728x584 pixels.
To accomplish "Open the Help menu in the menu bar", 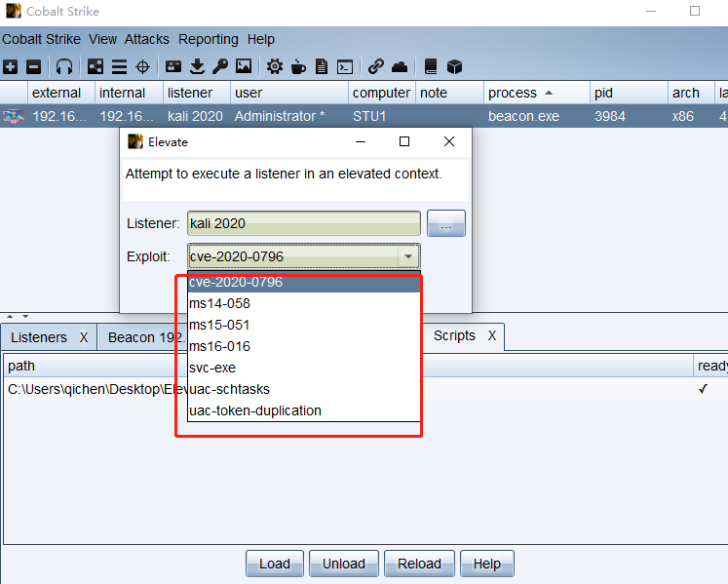I will click(261, 40).
